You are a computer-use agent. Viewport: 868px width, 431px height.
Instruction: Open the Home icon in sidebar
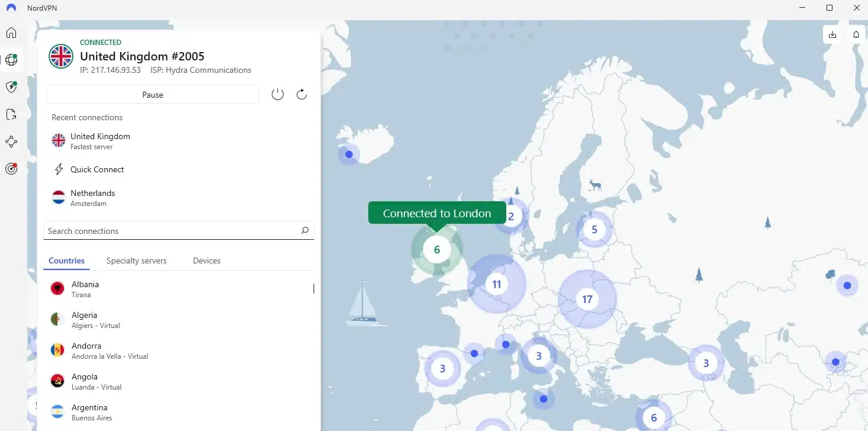click(11, 33)
